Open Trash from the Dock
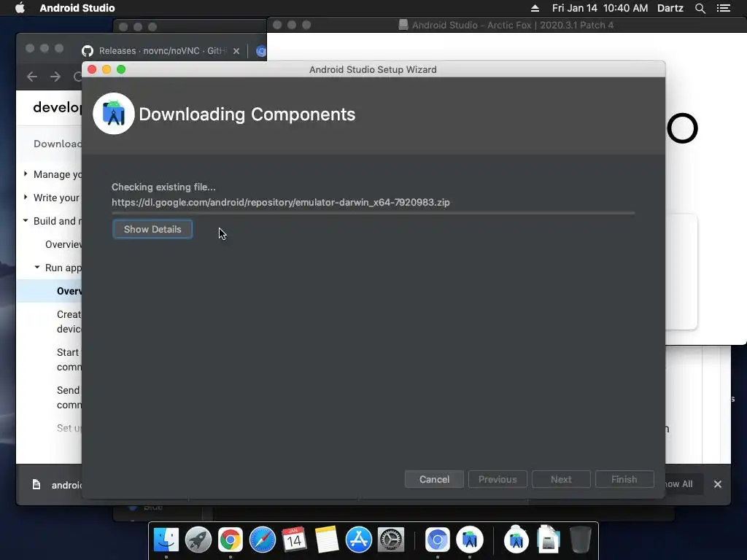Image resolution: width=747 pixels, height=560 pixels. click(x=580, y=540)
